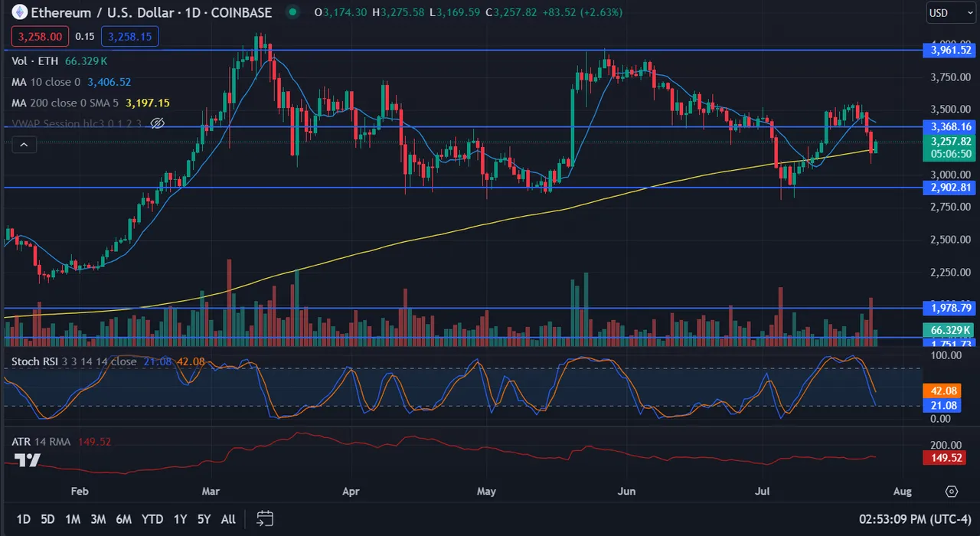The image size is (980, 536).
Task: Select the MA 200 close 0 SMA 5 legend
Action: 65,103
